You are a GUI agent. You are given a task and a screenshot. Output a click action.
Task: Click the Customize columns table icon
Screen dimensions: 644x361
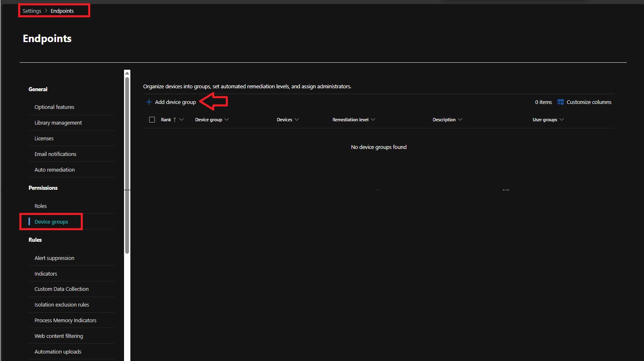click(560, 102)
